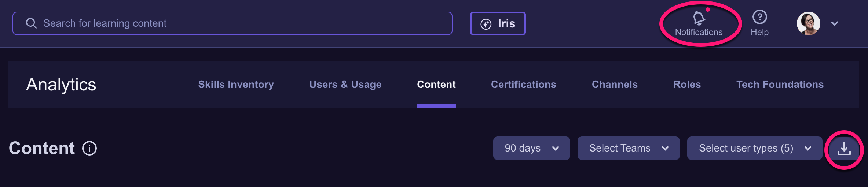Viewport: 868px width, 187px height.
Task: Open the Roles tab
Action: [x=687, y=85]
